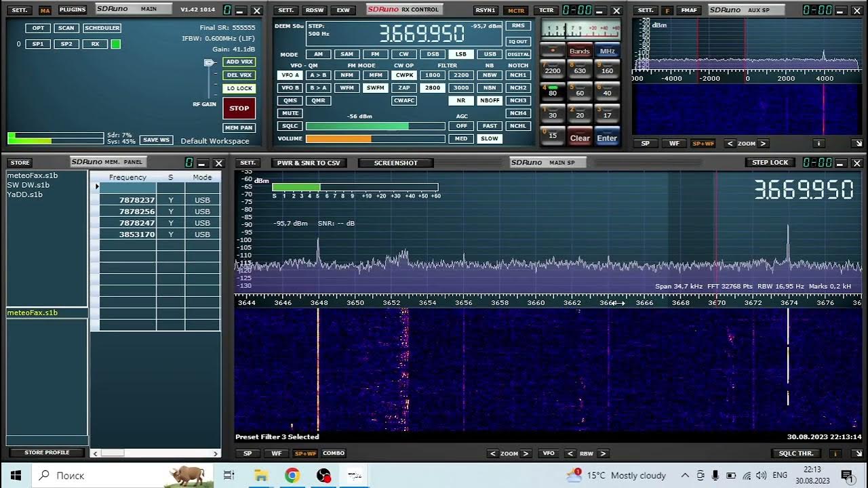Viewport: 868px width, 488px height.
Task: Open the PLUGINS list
Action: click(73, 10)
